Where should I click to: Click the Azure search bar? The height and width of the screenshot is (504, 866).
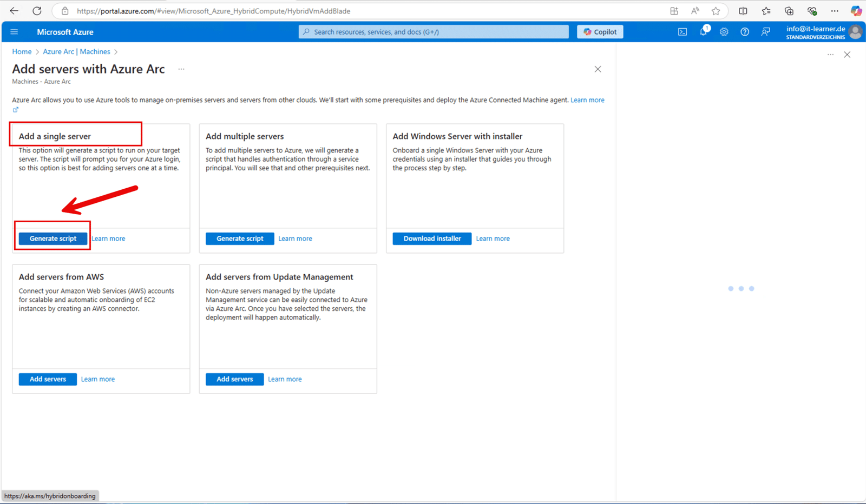pos(433,31)
